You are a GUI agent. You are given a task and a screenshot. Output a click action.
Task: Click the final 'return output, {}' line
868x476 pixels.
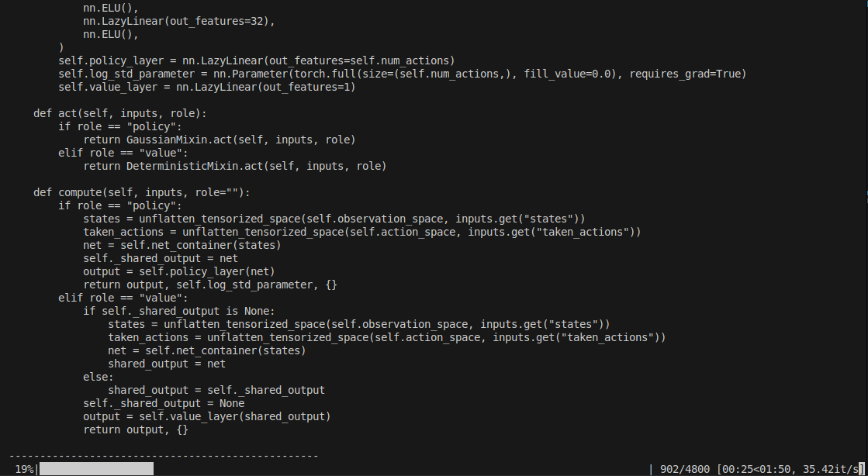click(x=136, y=429)
